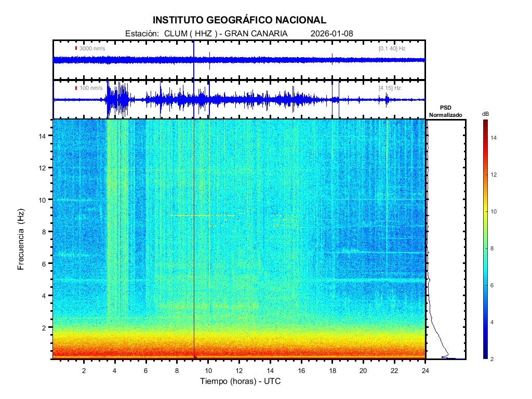Viewport: 532px width, 399px height.
Task: Click the Frecuencia (Hz) axis label
Action: 21,241
